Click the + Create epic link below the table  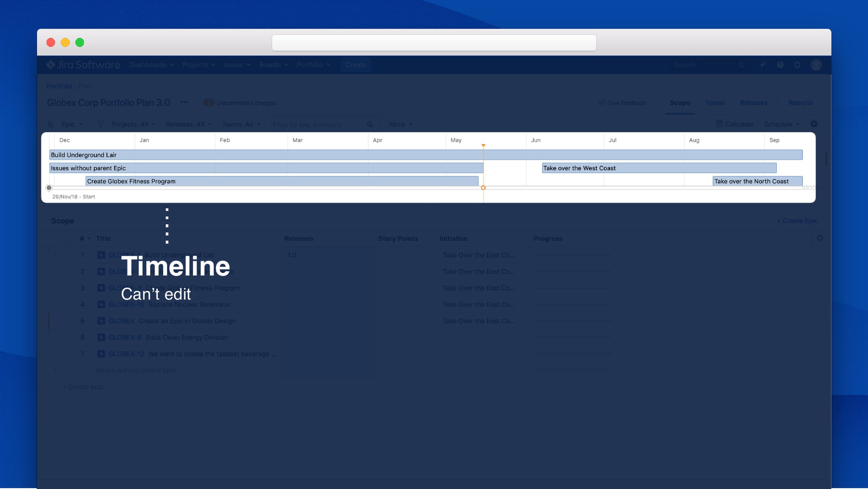(x=83, y=387)
